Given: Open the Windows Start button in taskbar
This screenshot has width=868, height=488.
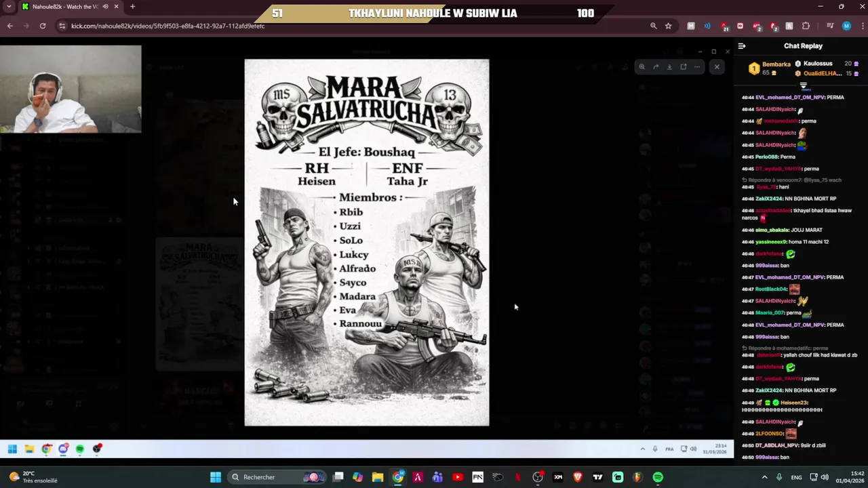Looking at the screenshot, I should 216,477.
